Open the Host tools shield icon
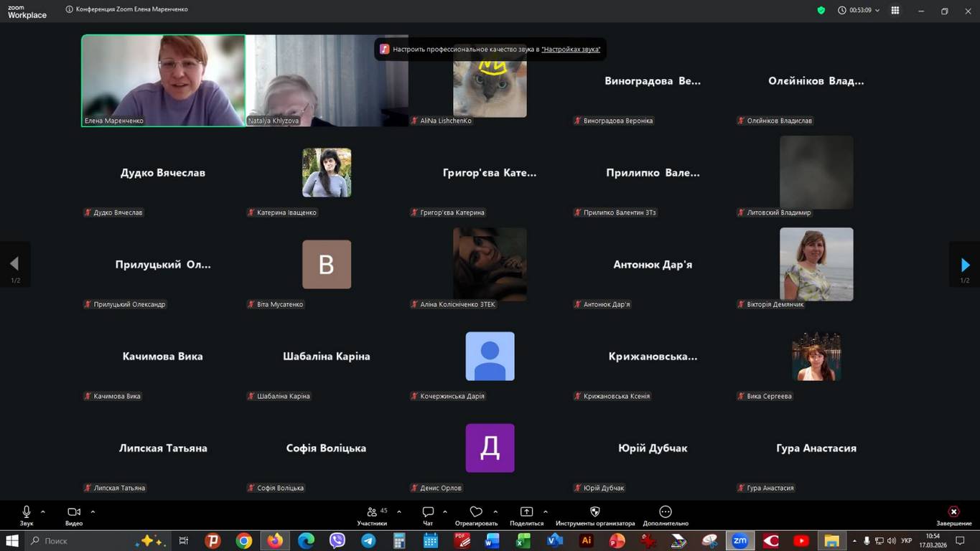Viewport: 980px width, 551px height. [x=594, y=512]
